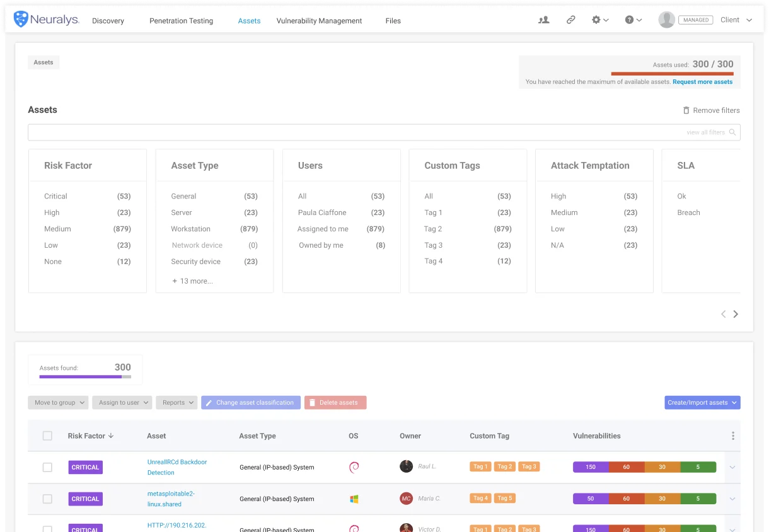Click the pencil icon on Change asset classification
The width and height of the screenshot is (769, 532).
(209, 403)
